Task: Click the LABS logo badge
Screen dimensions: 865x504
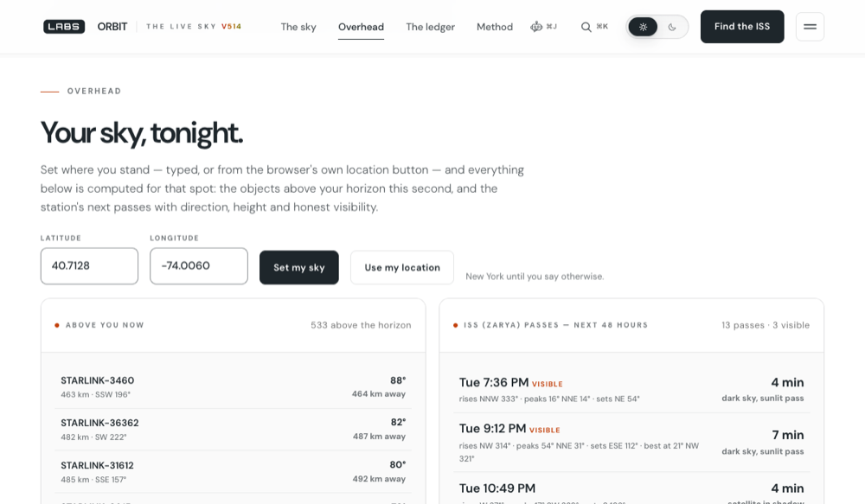Action: 64,27
